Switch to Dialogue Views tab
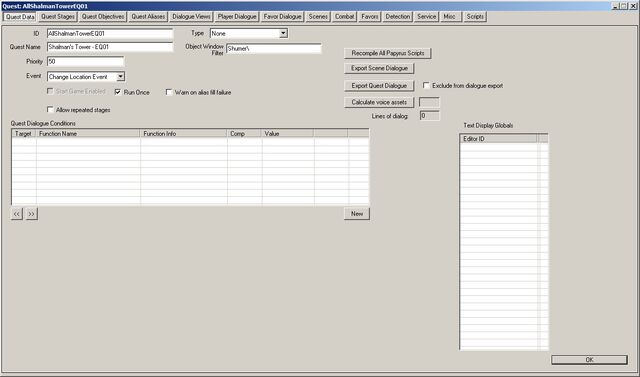This screenshot has width=640, height=377. coord(191,17)
